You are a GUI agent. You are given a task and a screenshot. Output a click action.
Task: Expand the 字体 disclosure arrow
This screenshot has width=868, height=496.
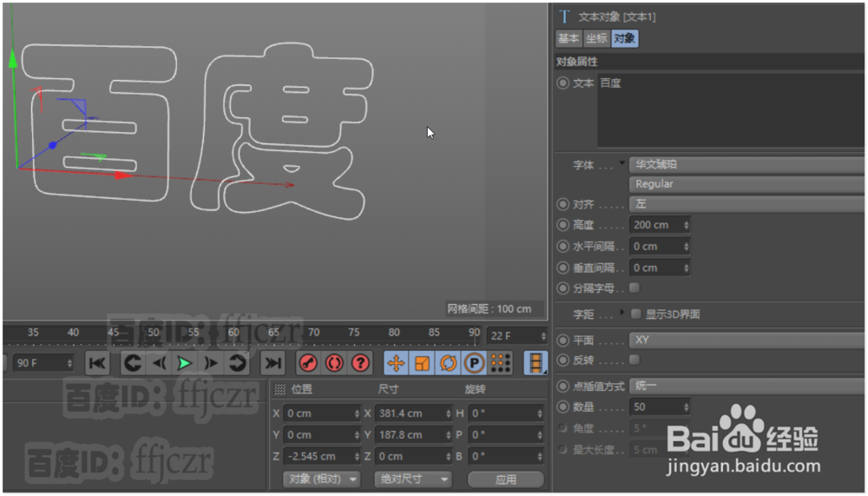pos(622,163)
